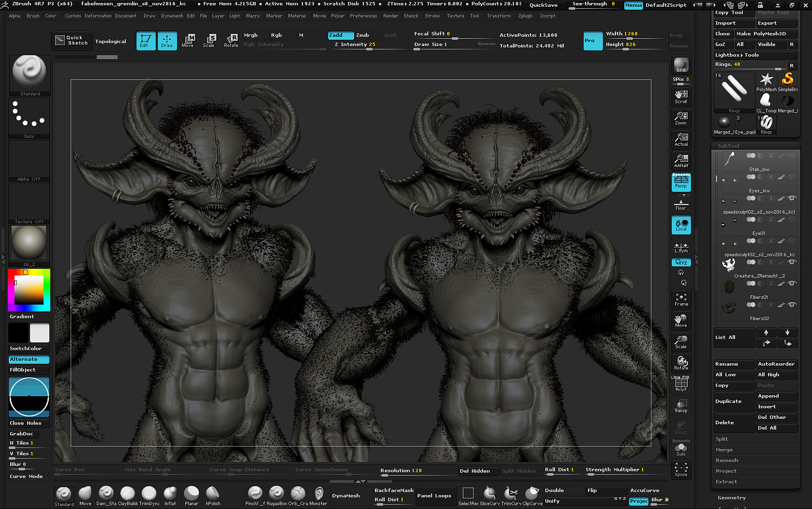
Task: Toggle Transp transparency mode
Action: 681,406
